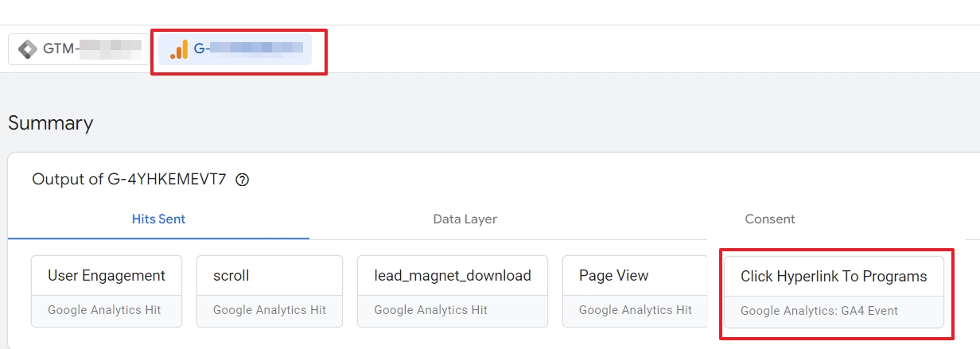The height and width of the screenshot is (349, 980).
Task: Open Click Hyperlink To Programs card
Action: [x=834, y=292]
